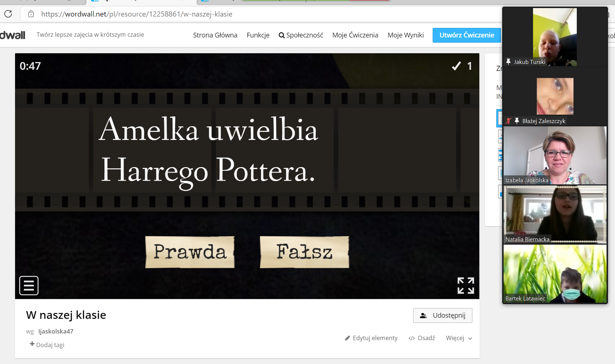Click the checkmark score icon in game
The width and height of the screenshot is (615, 364).
[x=456, y=66]
